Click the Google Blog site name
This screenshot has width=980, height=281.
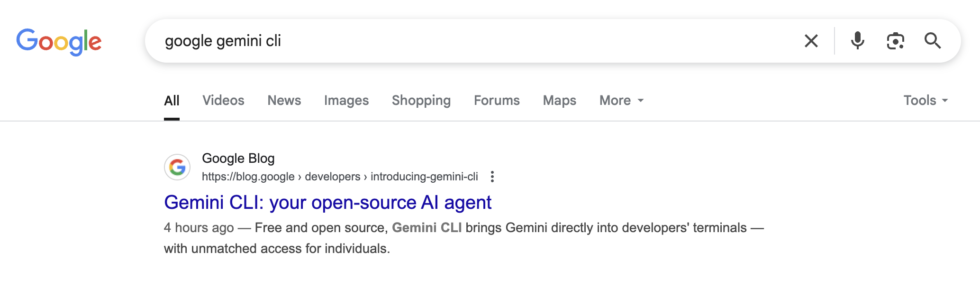point(238,159)
